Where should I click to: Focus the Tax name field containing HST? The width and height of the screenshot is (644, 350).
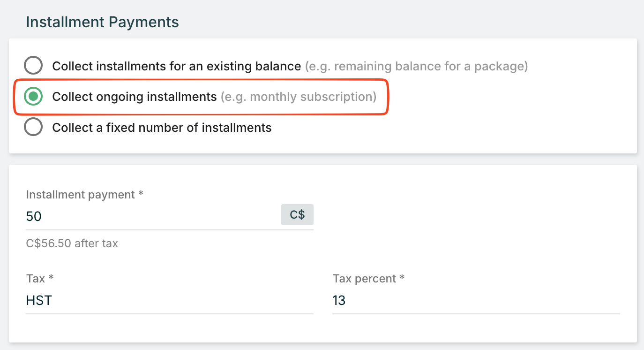click(169, 300)
